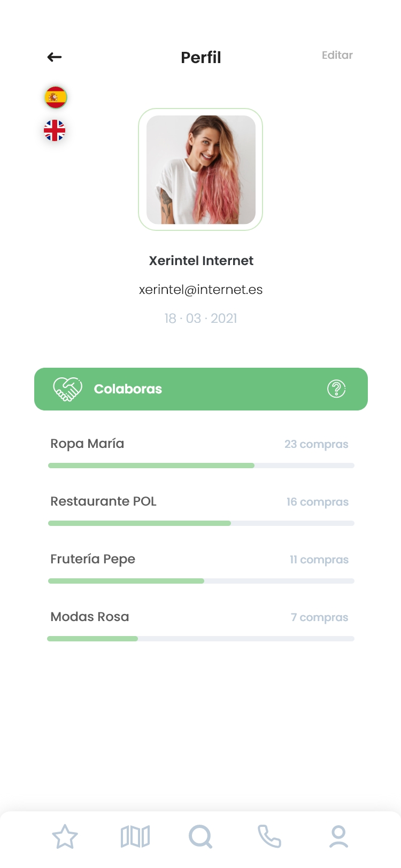401x868 pixels.
Task: Tap Editar to edit the profile
Action: tap(337, 55)
